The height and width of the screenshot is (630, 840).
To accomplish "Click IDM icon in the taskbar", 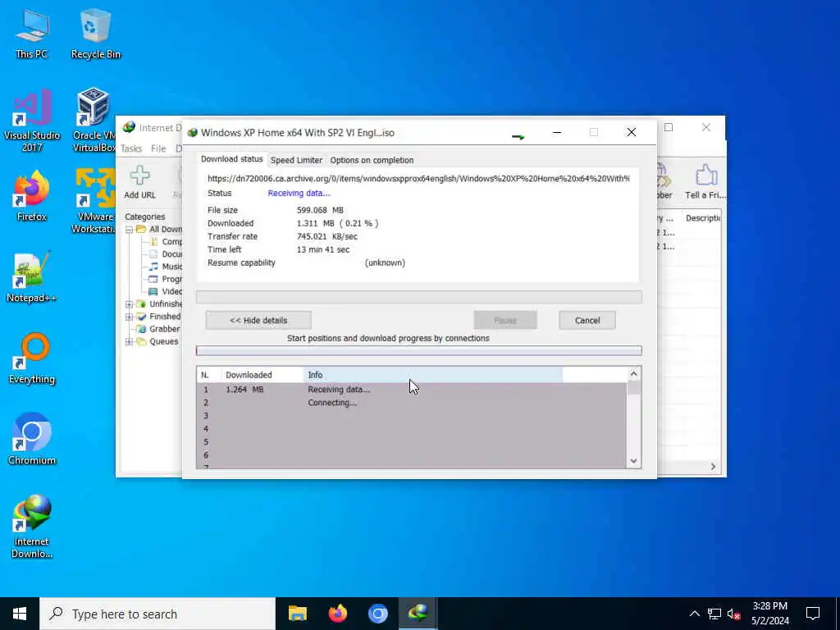I will coord(418,614).
